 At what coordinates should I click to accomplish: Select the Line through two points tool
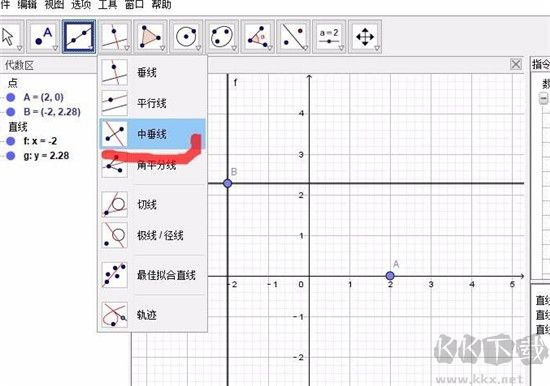[79, 36]
